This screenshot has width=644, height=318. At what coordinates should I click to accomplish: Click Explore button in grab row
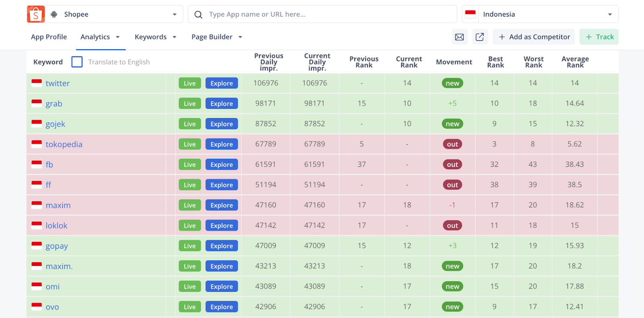pyautogui.click(x=222, y=104)
